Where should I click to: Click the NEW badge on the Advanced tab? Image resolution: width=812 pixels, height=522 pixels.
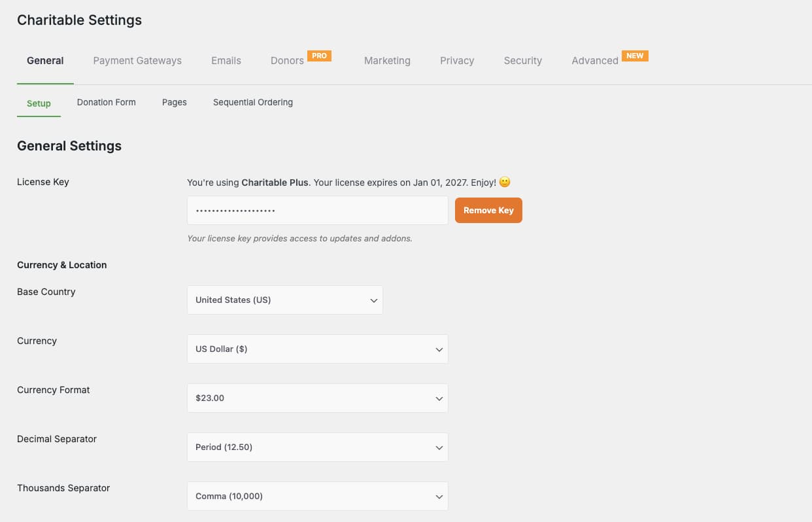click(x=635, y=56)
